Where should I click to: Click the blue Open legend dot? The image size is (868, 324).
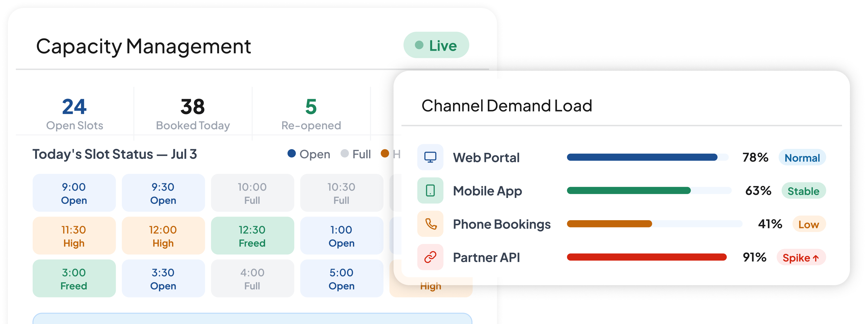coord(292,154)
